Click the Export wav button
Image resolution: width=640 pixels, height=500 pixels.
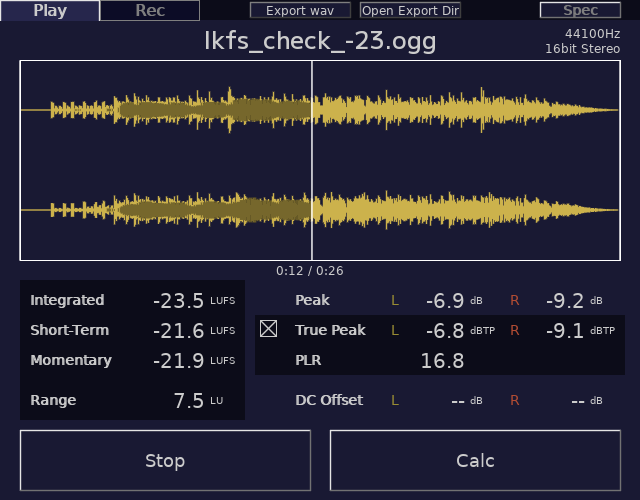[x=300, y=11]
